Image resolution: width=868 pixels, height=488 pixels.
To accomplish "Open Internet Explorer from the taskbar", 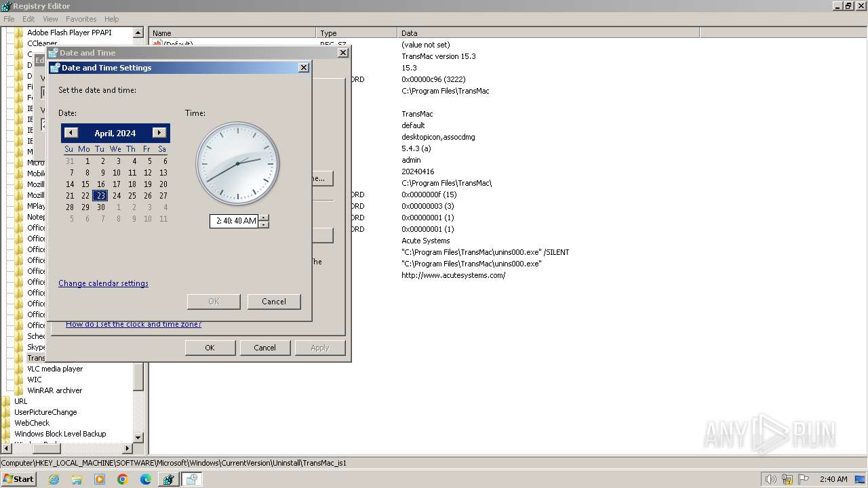I will tap(54, 479).
